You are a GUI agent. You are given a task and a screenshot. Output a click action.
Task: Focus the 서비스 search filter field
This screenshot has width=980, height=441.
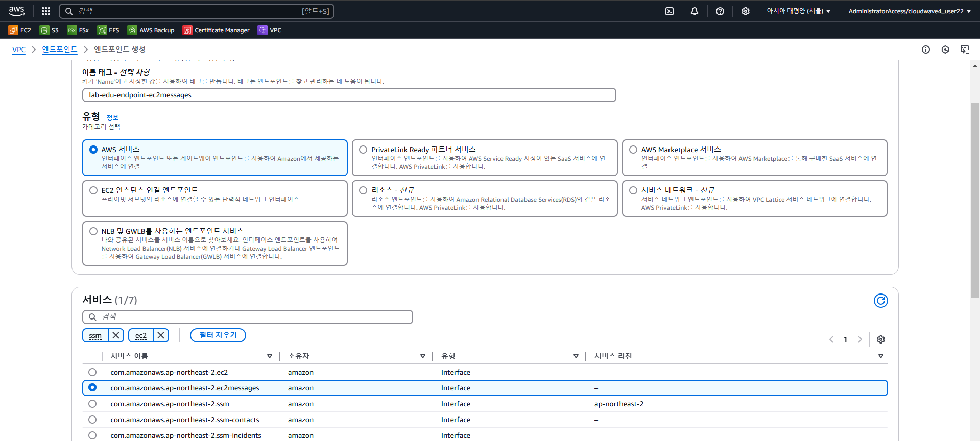[x=248, y=317]
